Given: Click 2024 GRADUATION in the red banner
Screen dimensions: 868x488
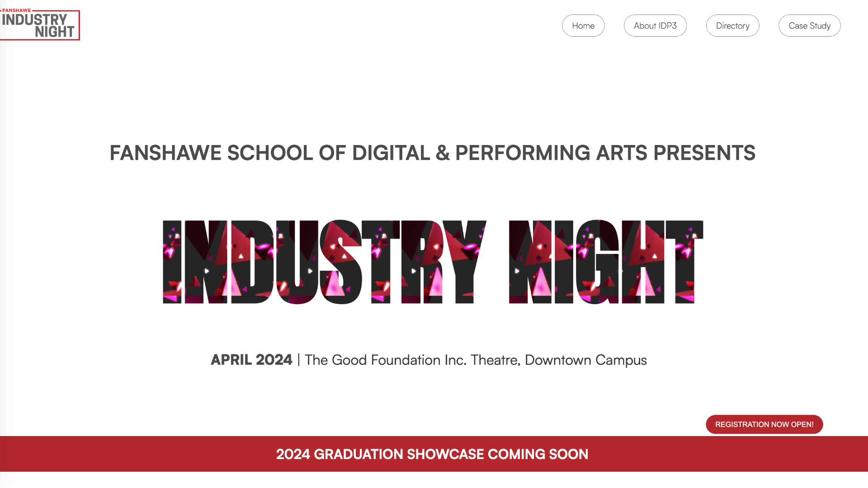Looking at the screenshot, I should point(339,454).
